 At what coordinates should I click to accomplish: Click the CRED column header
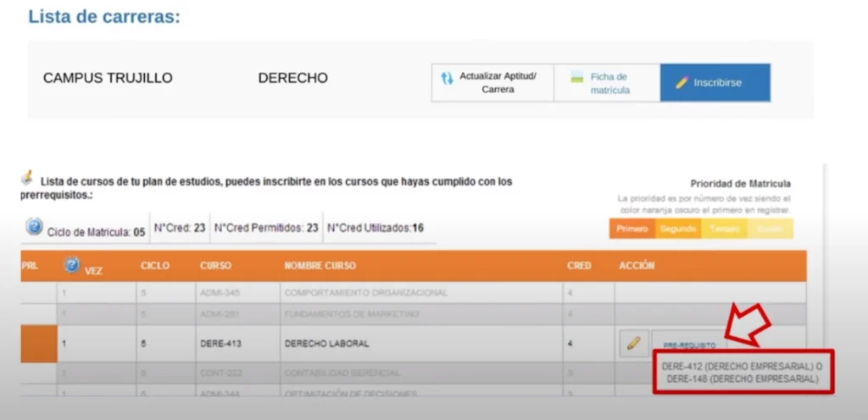point(579,266)
